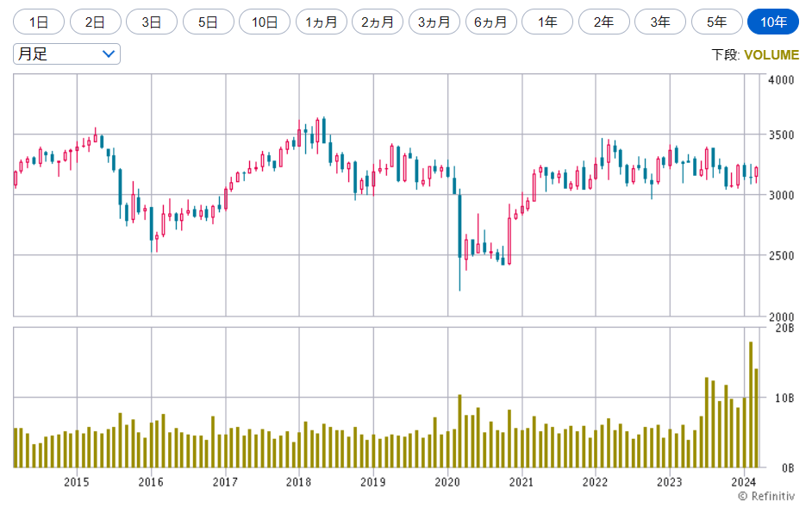
Task: Click the Refinitiv copyright credit
Action: [765, 496]
